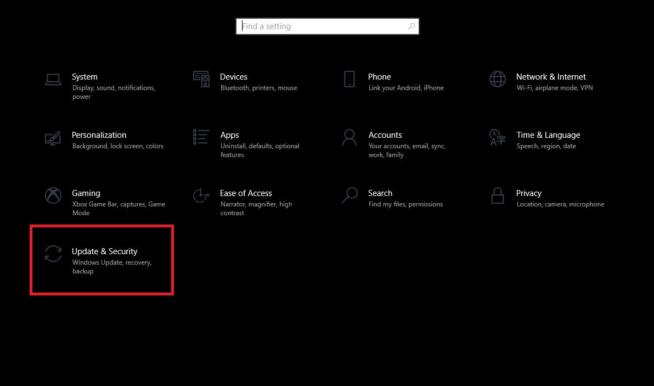
Task: Open Search settings title
Action: (x=380, y=193)
